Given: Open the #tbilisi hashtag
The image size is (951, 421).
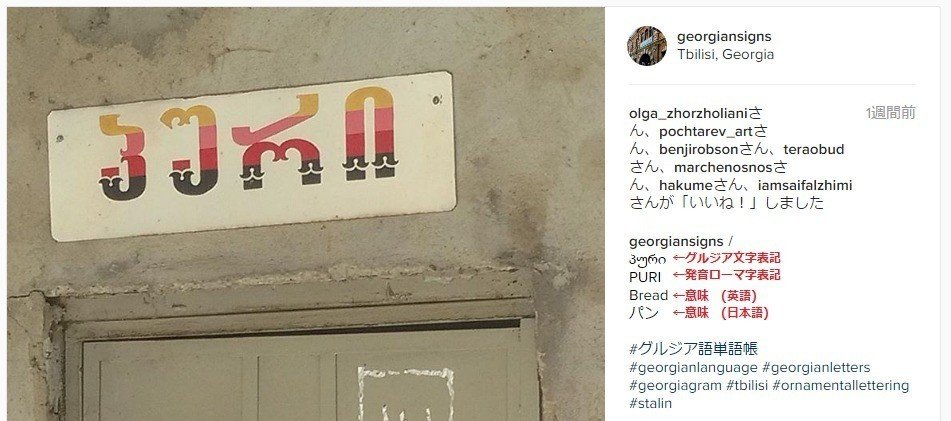Looking at the screenshot, I should [x=747, y=386].
